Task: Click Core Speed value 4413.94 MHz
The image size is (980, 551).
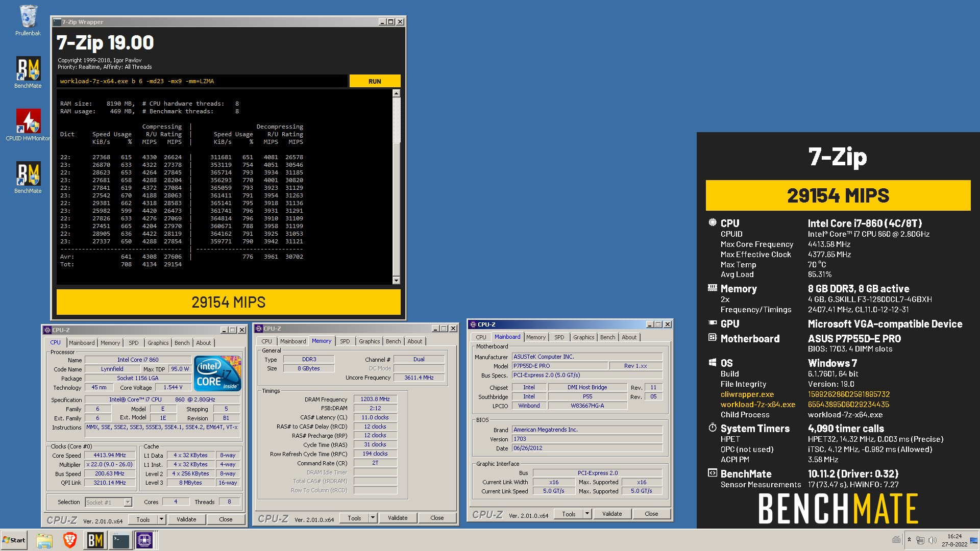Action: pos(110,455)
